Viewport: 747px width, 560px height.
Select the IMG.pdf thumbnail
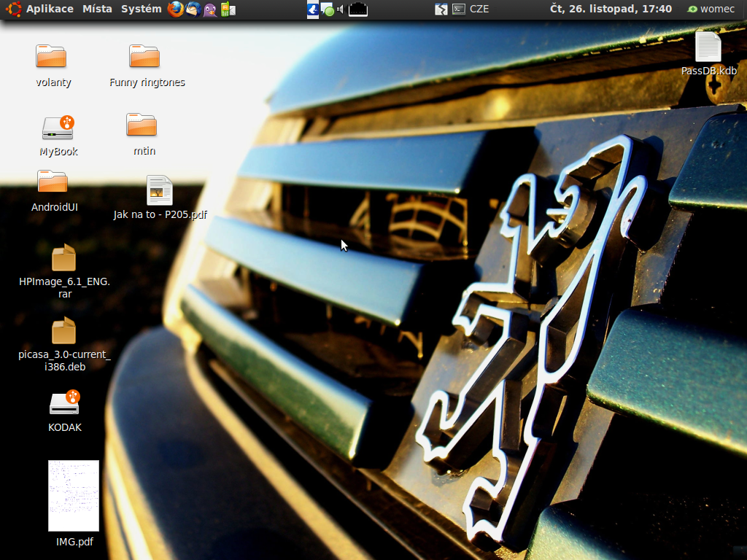[74, 496]
